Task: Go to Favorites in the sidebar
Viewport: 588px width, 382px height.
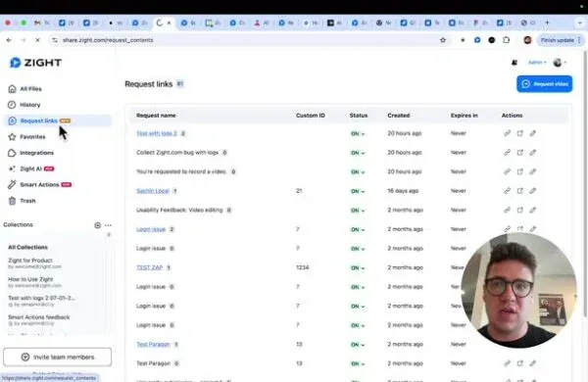Action: coord(26,137)
